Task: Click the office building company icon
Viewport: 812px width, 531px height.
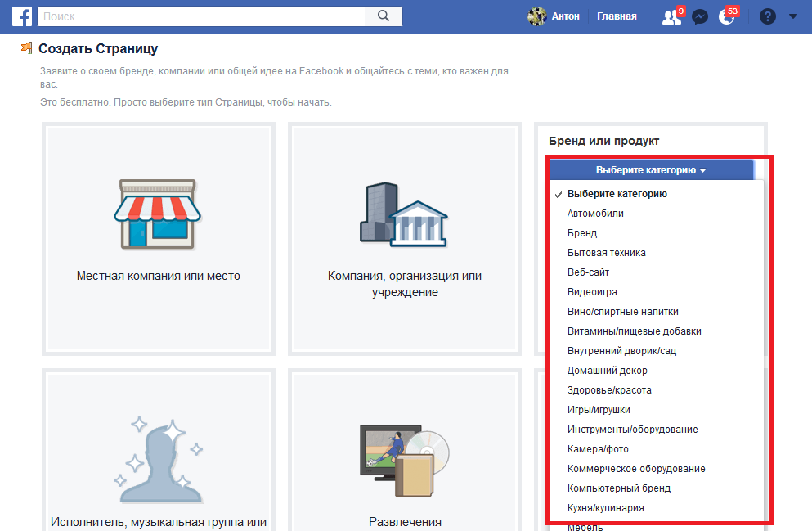Action: coord(404,213)
